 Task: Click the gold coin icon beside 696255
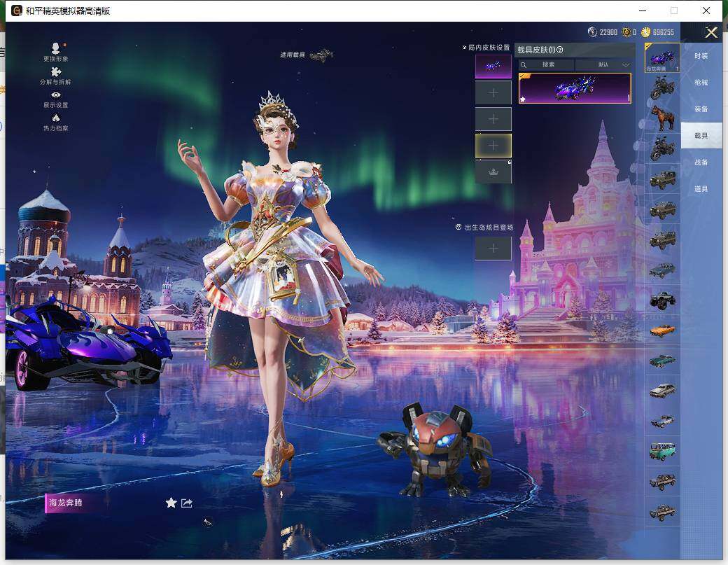coord(645,32)
